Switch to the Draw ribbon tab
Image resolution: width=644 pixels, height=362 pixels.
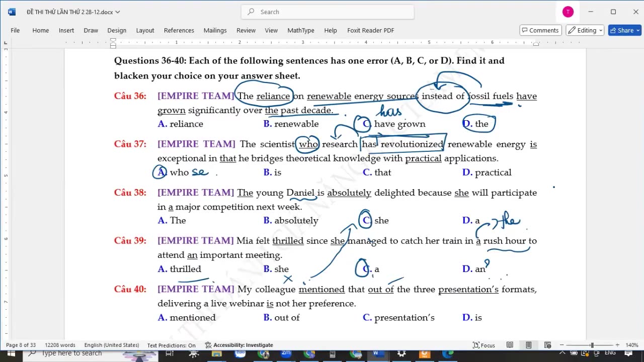(x=91, y=30)
